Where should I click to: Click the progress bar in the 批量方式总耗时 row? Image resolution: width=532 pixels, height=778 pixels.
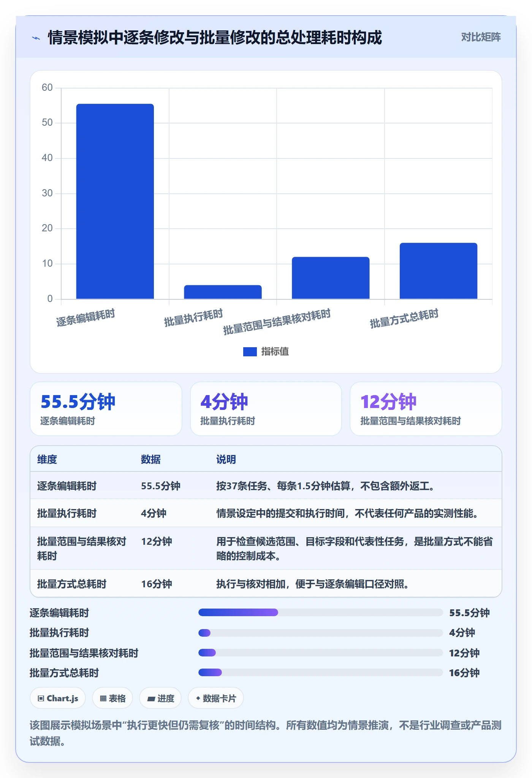(x=320, y=672)
